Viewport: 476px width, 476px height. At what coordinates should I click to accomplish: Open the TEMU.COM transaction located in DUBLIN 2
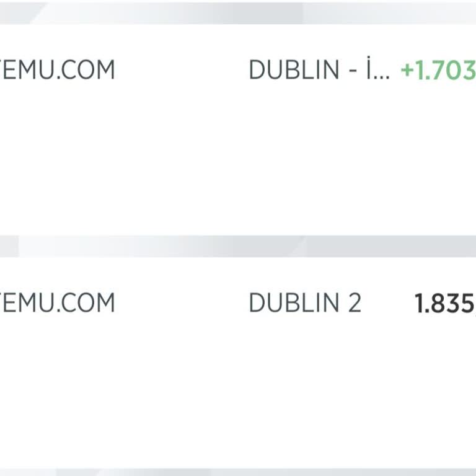tap(59, 303)
